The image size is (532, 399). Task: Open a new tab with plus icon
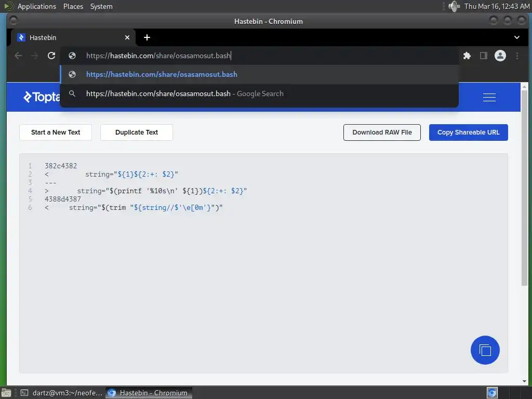pyautogui.click(x=147, y=37)
